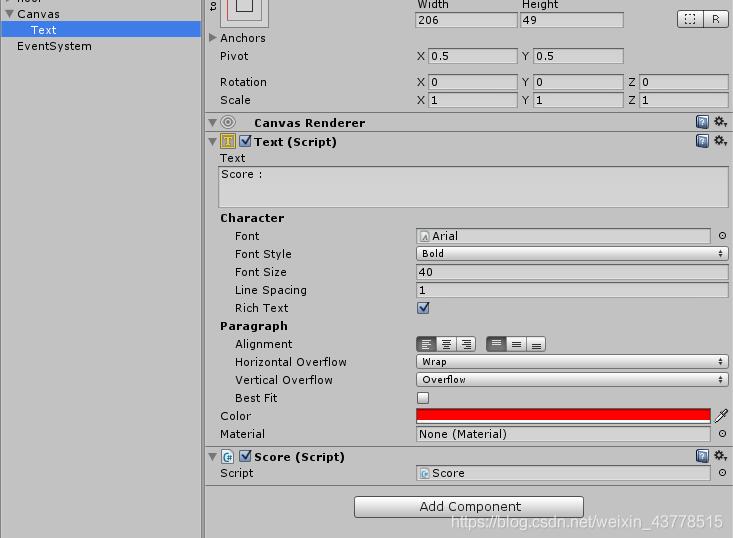This screenshot has height=538, width=733.
Task: Set vertical alignment to top
Action: 496,344
